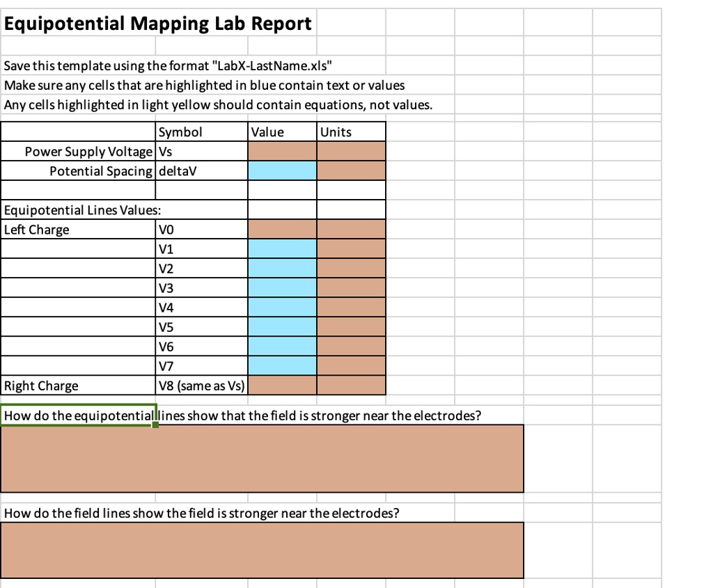The image size is (713, 588).
Task: Select the Units cell next to Vs
Action: click(x=352, y=151)
